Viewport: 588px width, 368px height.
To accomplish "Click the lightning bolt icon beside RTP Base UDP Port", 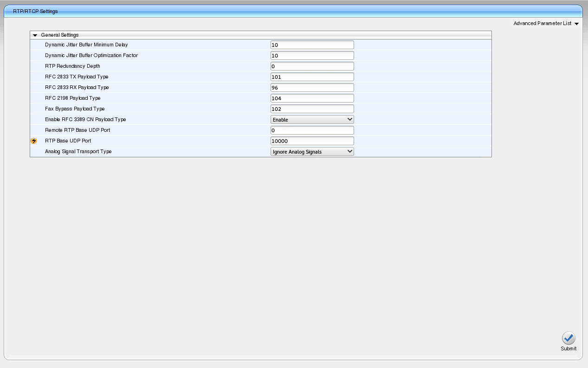I will [33, 141].
